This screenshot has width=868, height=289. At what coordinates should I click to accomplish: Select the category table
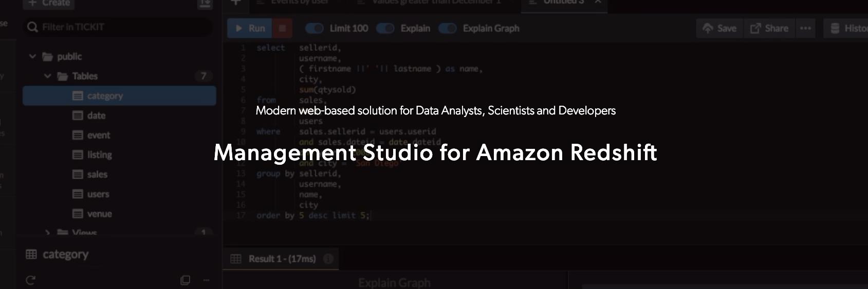tap(119, 96)
